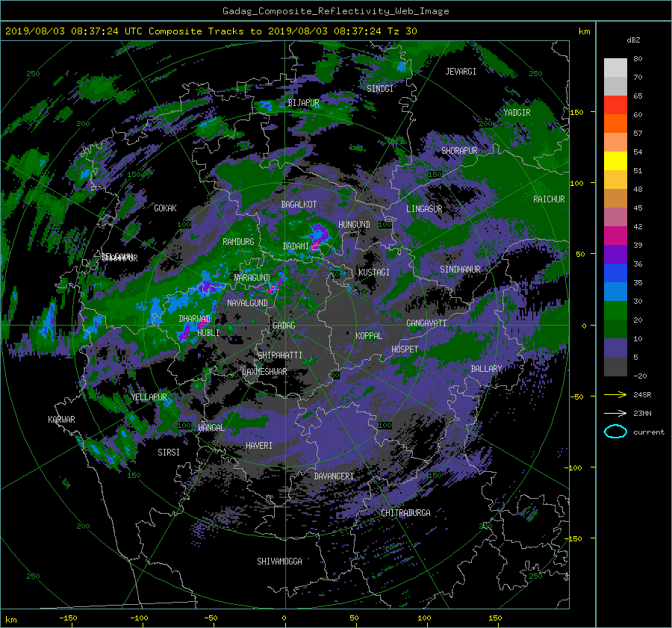Click the light gray 80 dBZ legend swatch
Viewport: 672px width, 628px height.
(615, 68)
